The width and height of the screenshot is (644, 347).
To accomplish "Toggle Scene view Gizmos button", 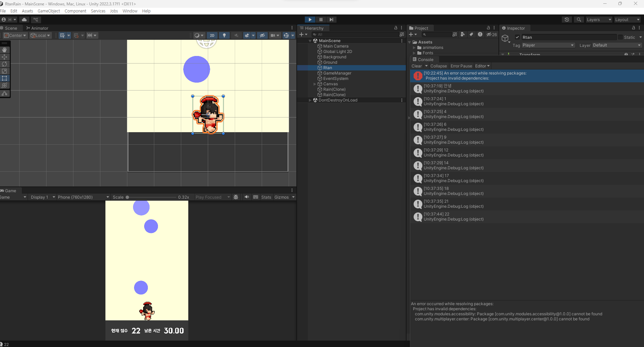I will [x=286, y=35].
